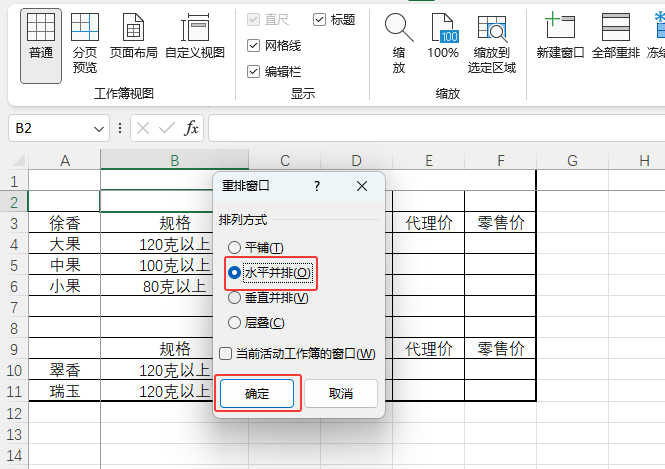The height and width of the screenshot is (469, 665).
Task: Click the fx insert function icon
Action: (x=191, y=128)
